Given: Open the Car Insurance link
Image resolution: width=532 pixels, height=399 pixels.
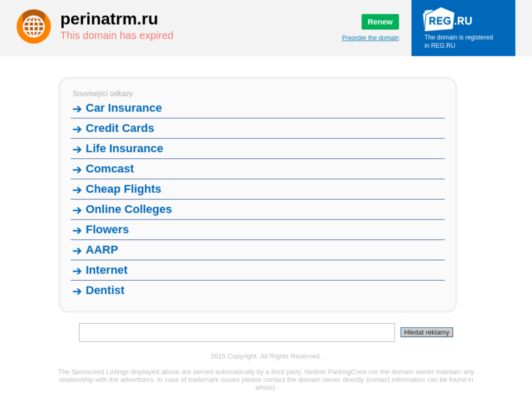Looking at the screenshot, I should tap(124, 108).
